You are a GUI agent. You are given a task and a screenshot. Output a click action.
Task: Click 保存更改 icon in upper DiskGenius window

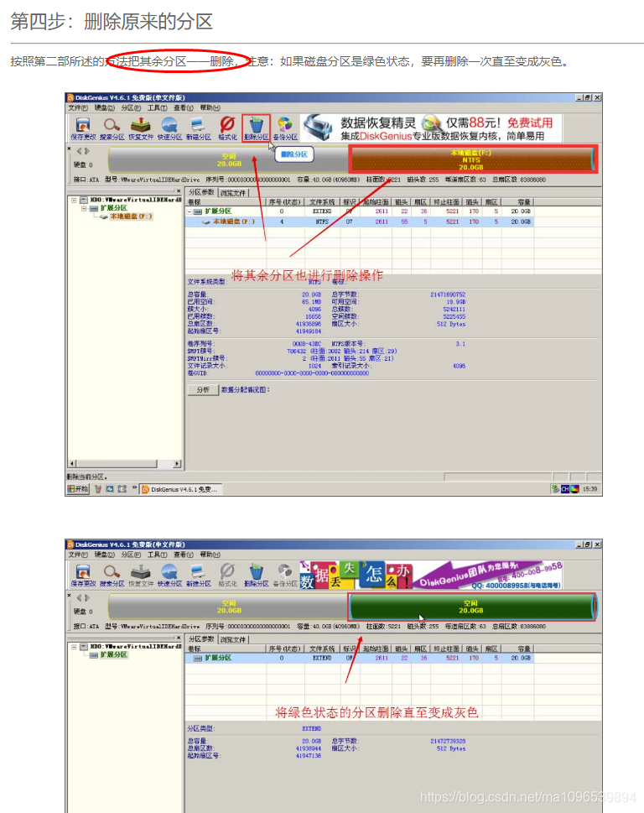[x=83, y=128]
